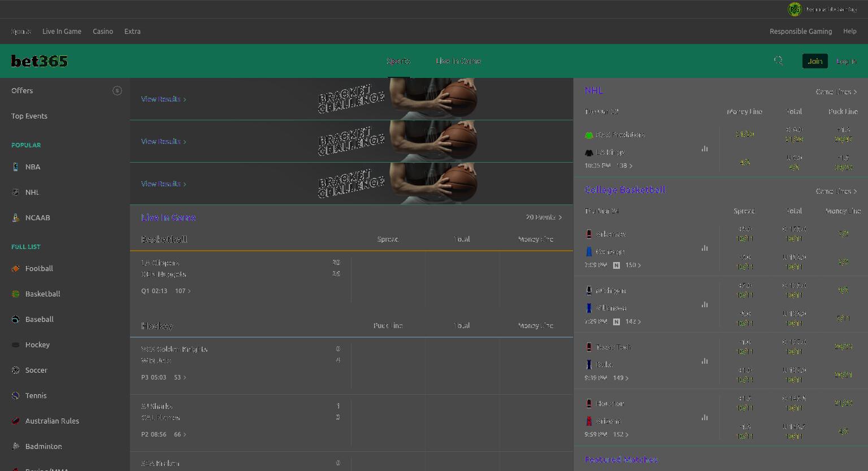
Task: Open stats icon for Predators vs Kings
Action: 705,149
